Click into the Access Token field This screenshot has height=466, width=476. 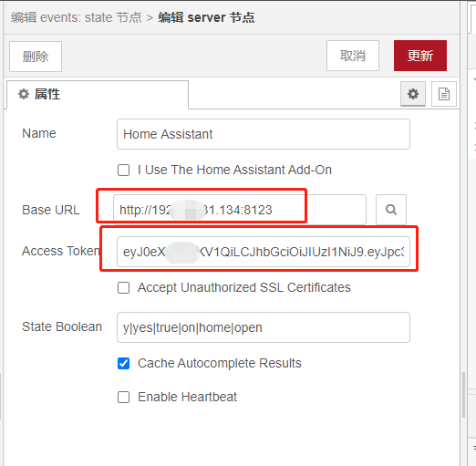(x=264, y=252)
